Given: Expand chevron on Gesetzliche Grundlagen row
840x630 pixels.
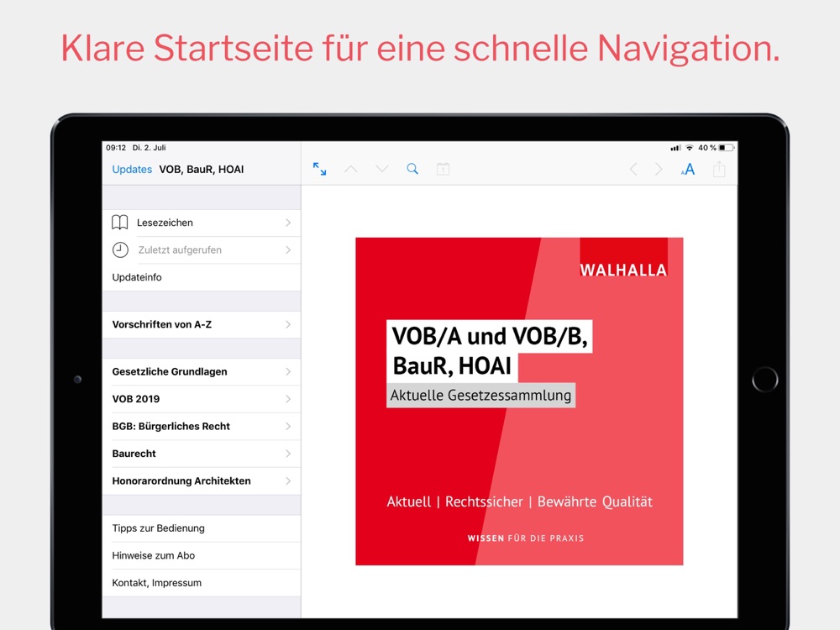Looking at the screenshot, I should (288, 371).
